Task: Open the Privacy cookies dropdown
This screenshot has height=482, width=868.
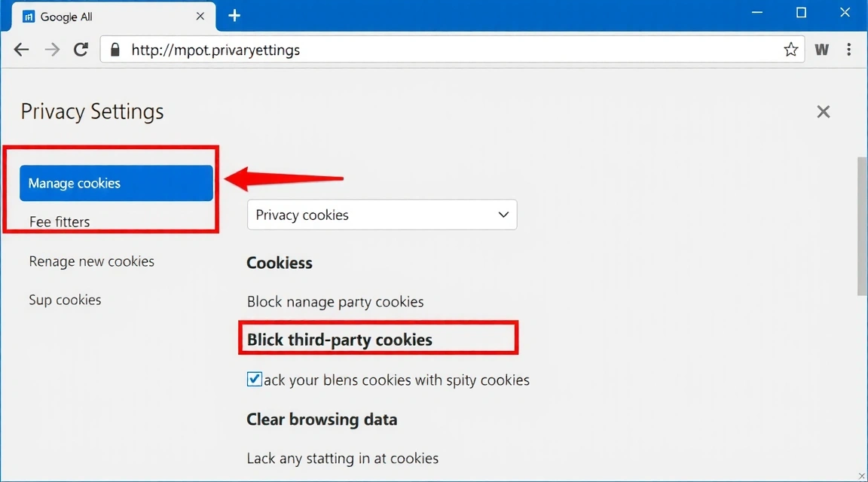Action: (x=381, y=215)
